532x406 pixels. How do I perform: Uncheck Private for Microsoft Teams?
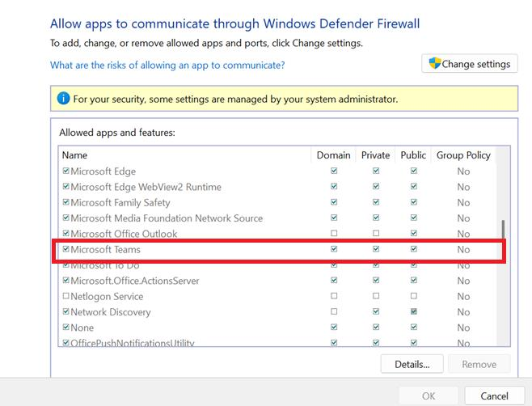376,249
